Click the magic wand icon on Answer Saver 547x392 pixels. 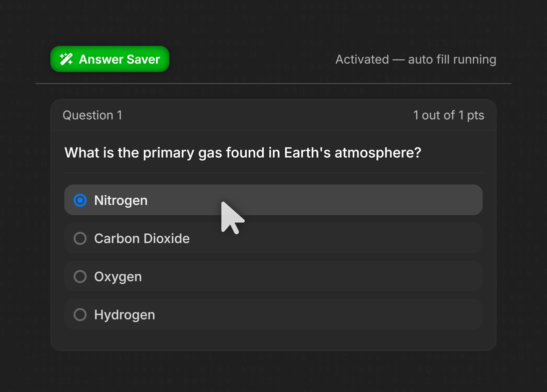point(67,59)
